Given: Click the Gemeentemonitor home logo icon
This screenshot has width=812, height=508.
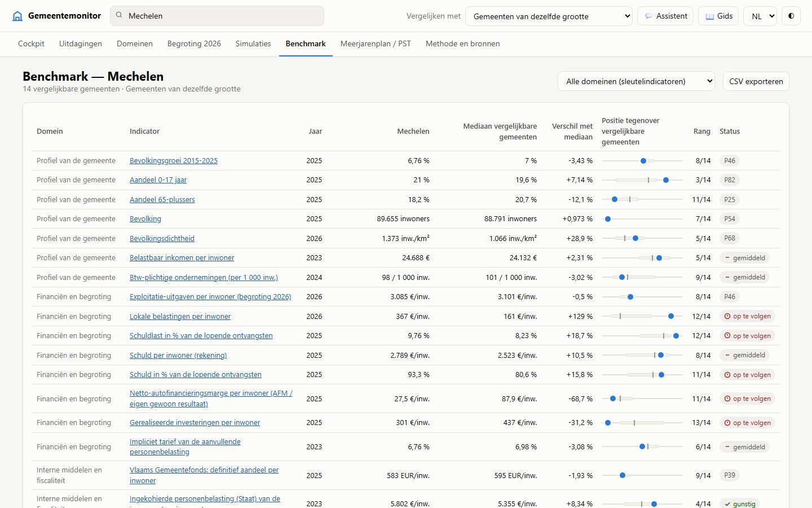Looking at the screenshot, I should (17, 16).
